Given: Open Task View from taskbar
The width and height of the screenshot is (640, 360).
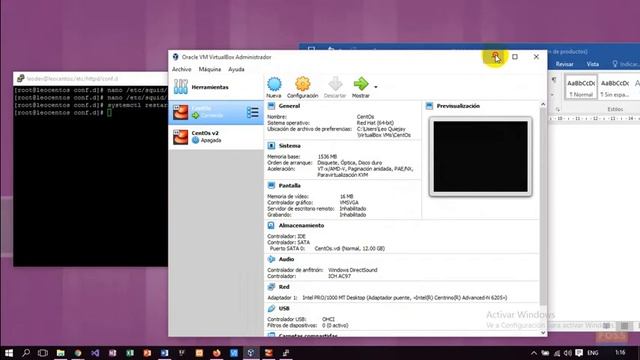Looking at the screenshot, I should point(43,353).
